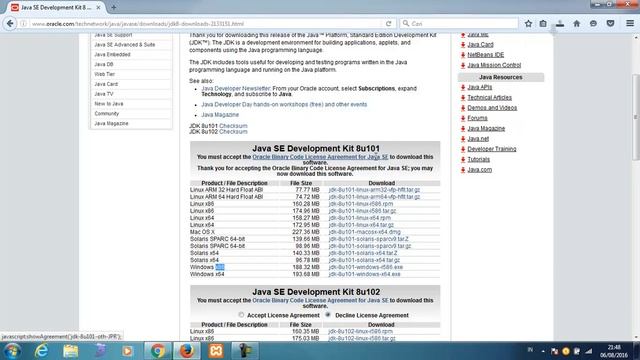This screenshot has height=360, width=640.
Task: Open File Explorer from taskbar
Action: [71, 351]
